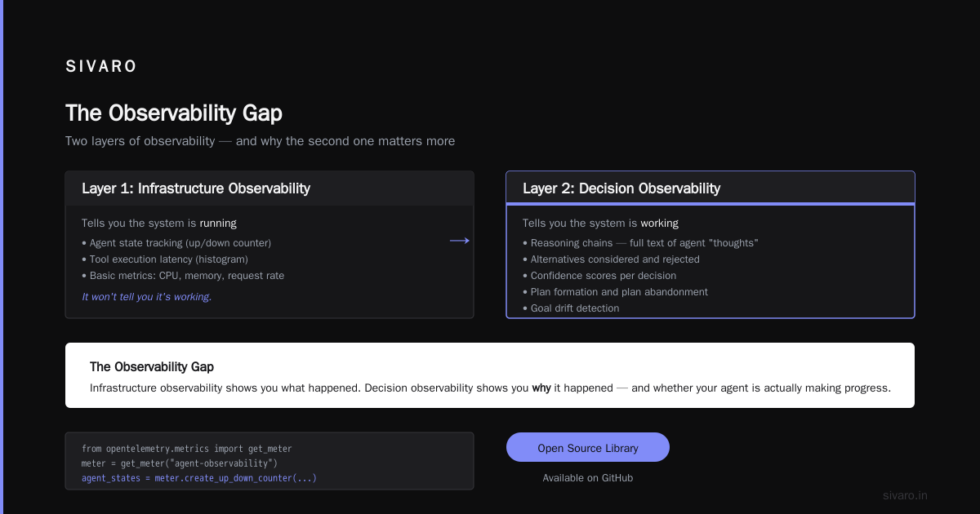
Task: Select 'Goal drift detection' bullet
Action: click(x=571, y=308)
